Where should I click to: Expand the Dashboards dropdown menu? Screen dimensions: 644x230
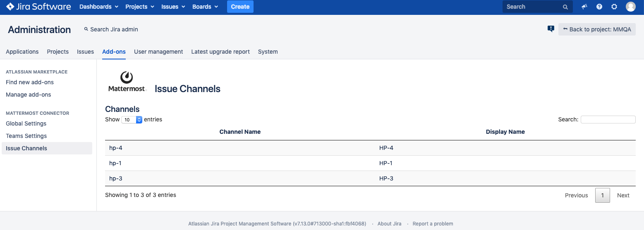pyautogui.click(x=98, y=7)
